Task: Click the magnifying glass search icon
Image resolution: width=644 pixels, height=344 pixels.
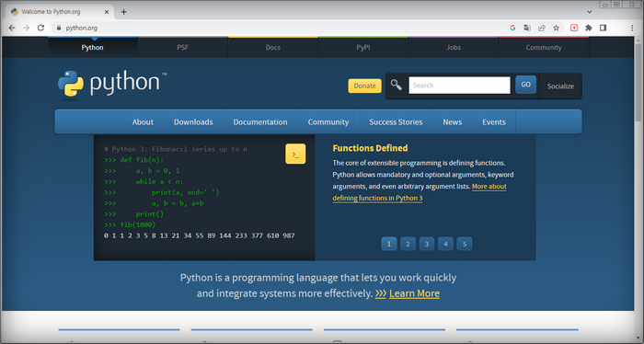Action: [396, 85]
